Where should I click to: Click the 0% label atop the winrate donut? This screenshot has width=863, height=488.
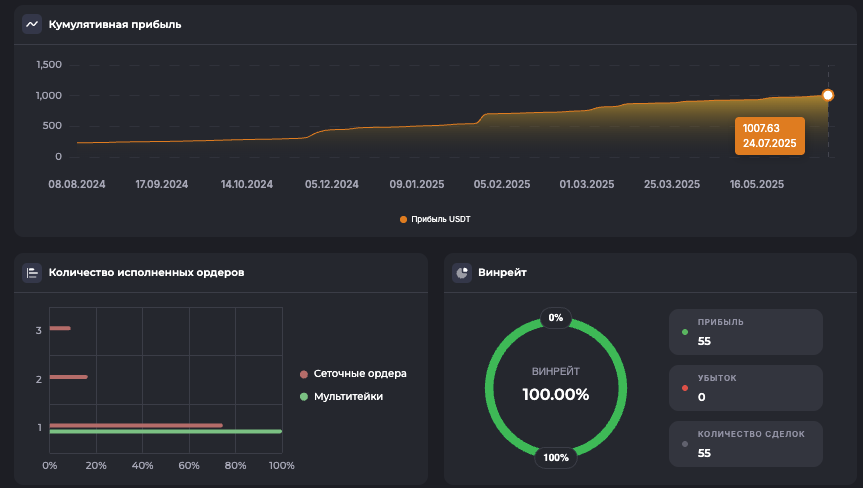555,318
